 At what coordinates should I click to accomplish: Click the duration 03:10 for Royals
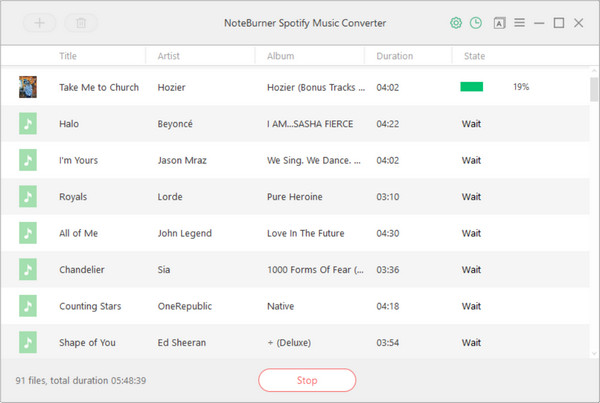388,197
